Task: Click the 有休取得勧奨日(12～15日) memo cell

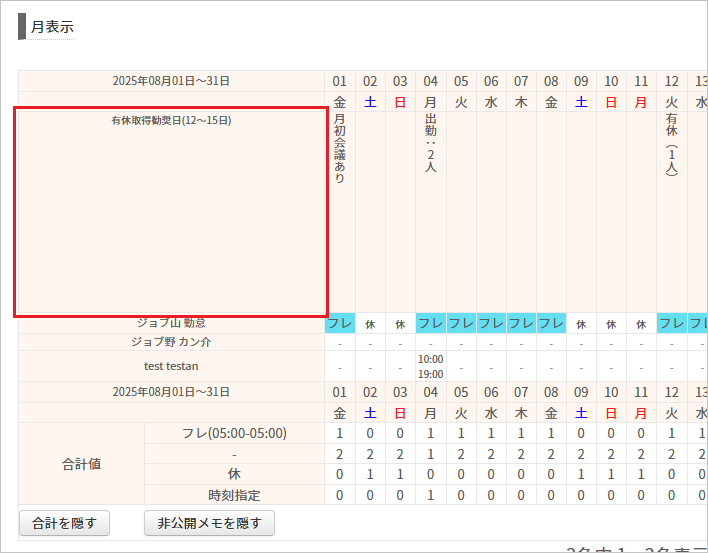Action: pyautogui.click(x=171, y=212)
